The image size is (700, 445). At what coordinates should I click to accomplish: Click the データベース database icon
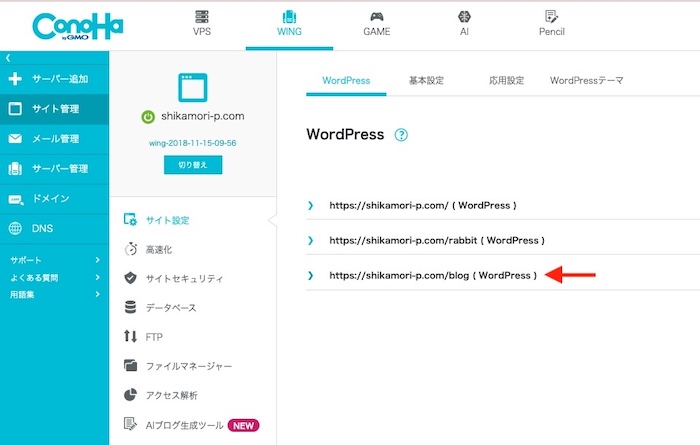(x=130, y=307)
